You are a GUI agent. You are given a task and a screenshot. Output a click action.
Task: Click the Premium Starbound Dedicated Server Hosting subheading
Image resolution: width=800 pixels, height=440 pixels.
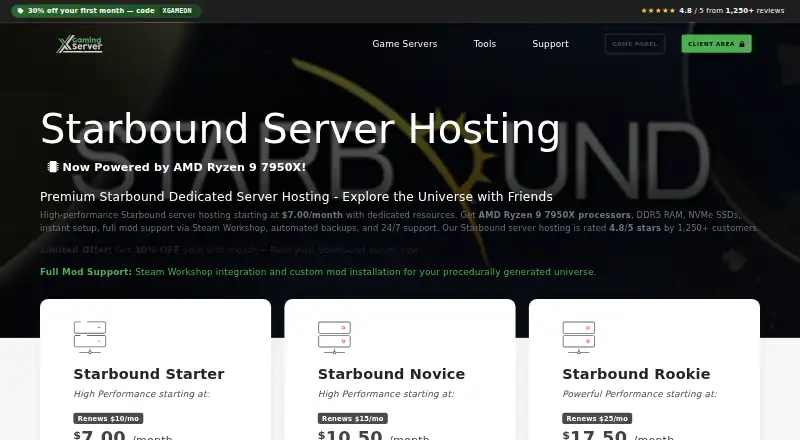point(296,197)
